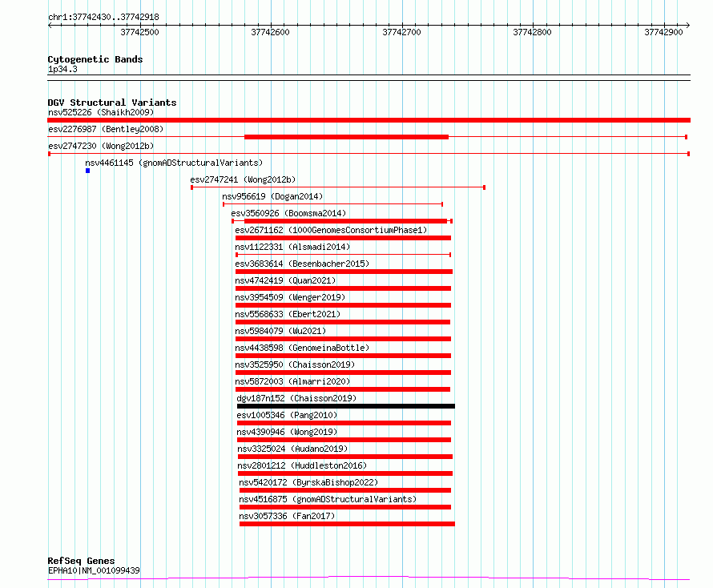Click nsv3954509 (Wenger2019) variant label

[290, 297]
